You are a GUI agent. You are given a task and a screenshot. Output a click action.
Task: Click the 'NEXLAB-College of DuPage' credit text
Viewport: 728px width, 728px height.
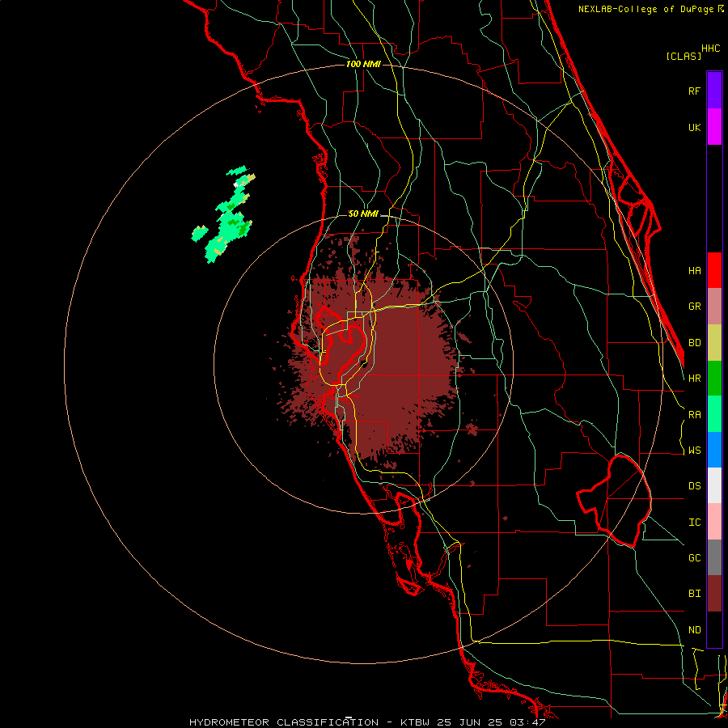pos(646,9)
